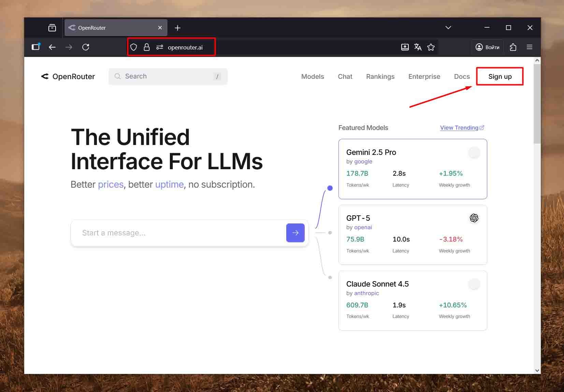
Task: Open the site permissions icon in address bar
Action: click(160, 47)
